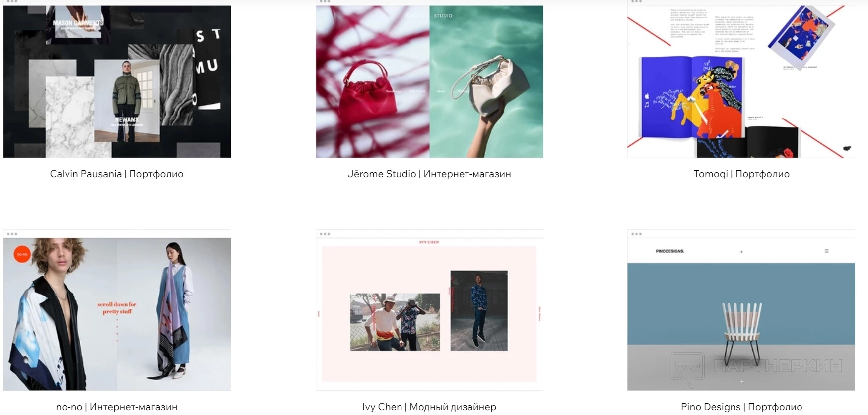868x415 pixels.
Task: Click the 'Pino Designs | Портфолио' caption
Action: (x=741, y=407)
